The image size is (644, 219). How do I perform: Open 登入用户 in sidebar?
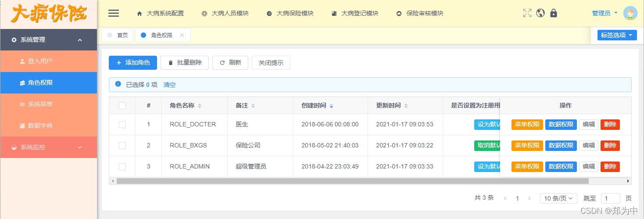48,61
